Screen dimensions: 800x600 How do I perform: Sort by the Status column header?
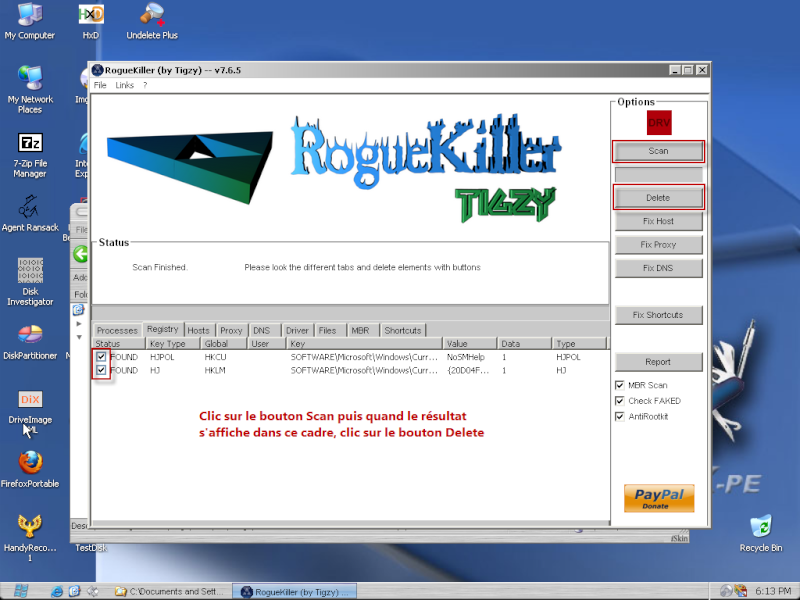coord(118,343)
